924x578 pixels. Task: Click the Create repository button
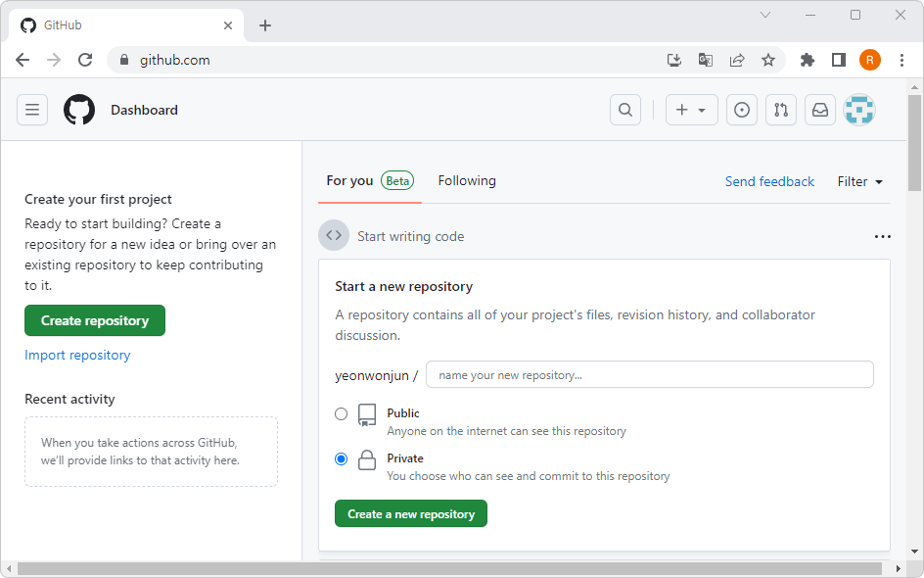coord(95,320)
